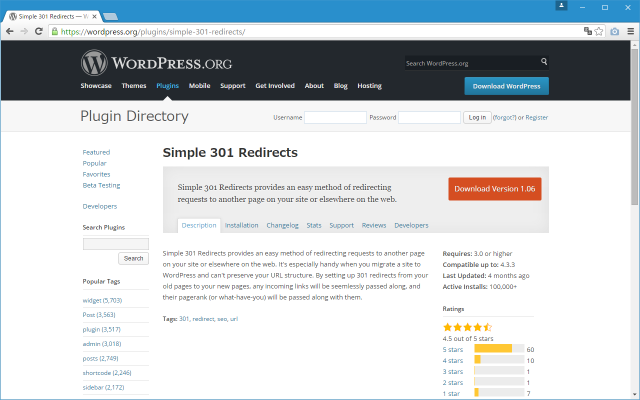Focus the Search Plugins text box
This screenshot has width=640, height=400.
116,244
